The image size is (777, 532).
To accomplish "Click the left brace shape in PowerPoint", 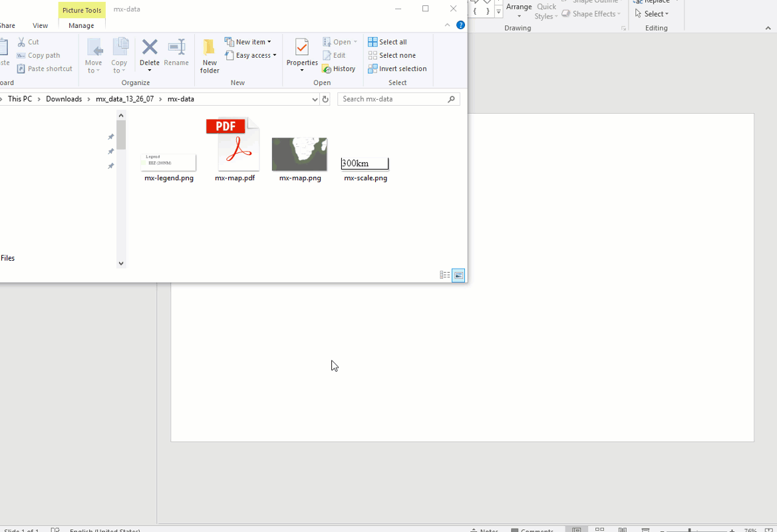I will (x=475, y=11).
